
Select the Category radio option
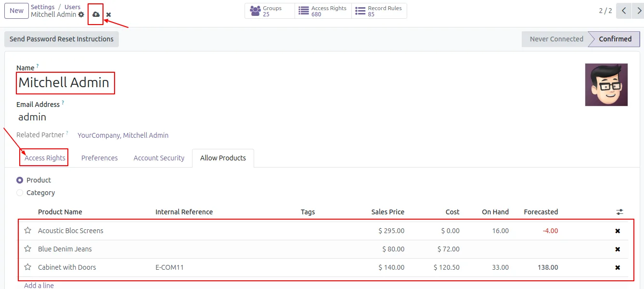click(20, 193)
